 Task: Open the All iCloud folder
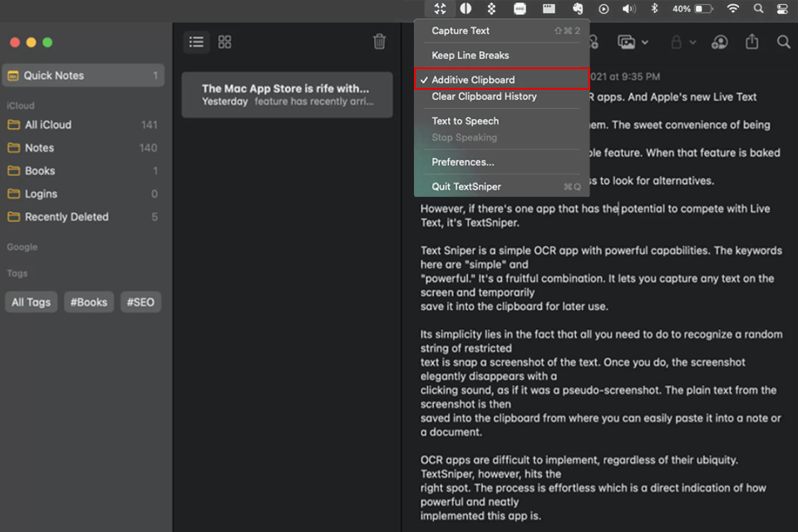click(x=83, y=125)
